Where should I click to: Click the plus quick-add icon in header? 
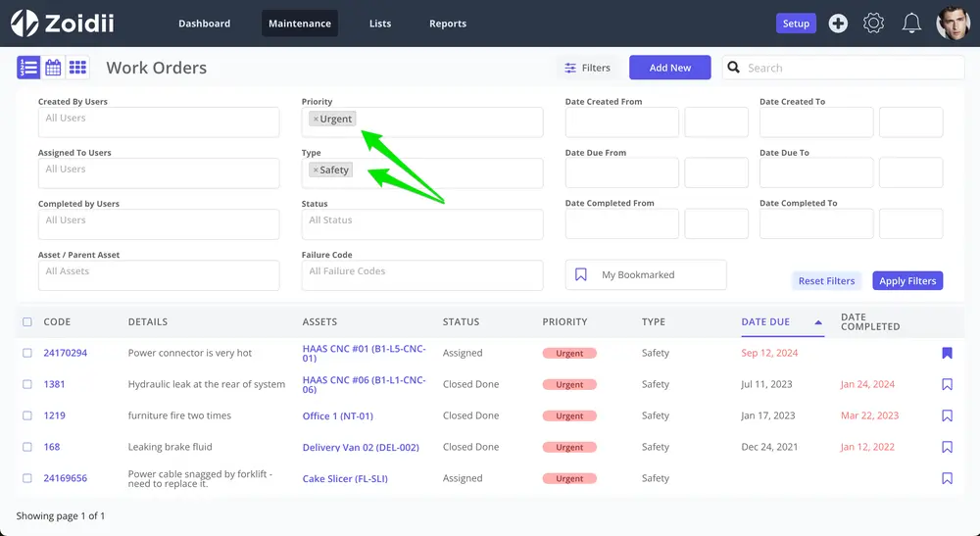pos(838,24)
